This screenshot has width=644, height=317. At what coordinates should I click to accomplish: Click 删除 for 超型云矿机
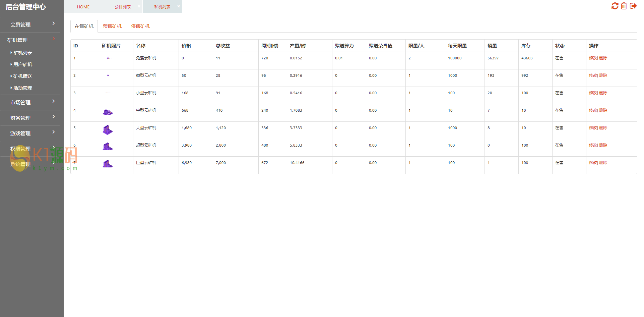pyautogui.click(x=603, y=145)
